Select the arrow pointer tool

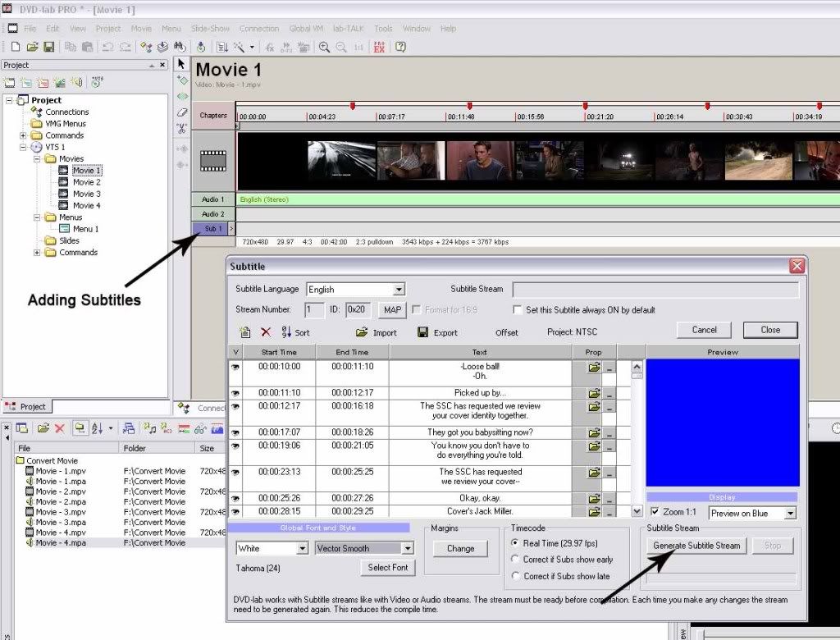(181, 64)
